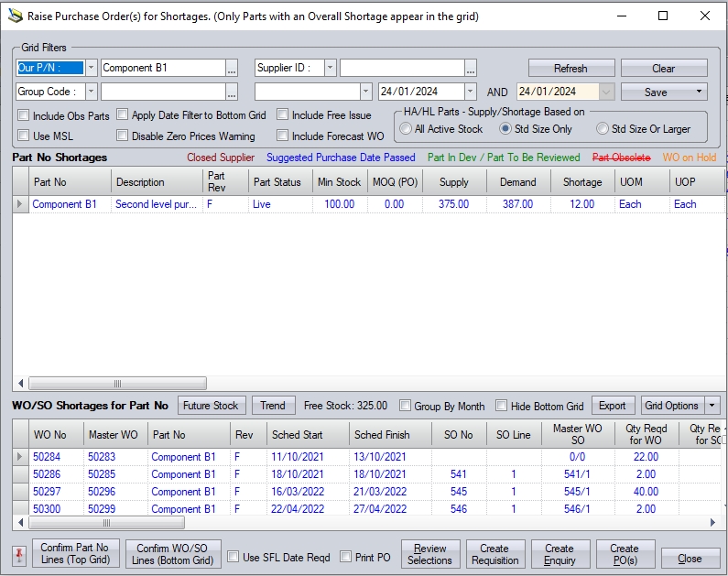Expand the Save button dropdown arrow
The width and height of the screenshot is (728, 576).
click(698, 92)
